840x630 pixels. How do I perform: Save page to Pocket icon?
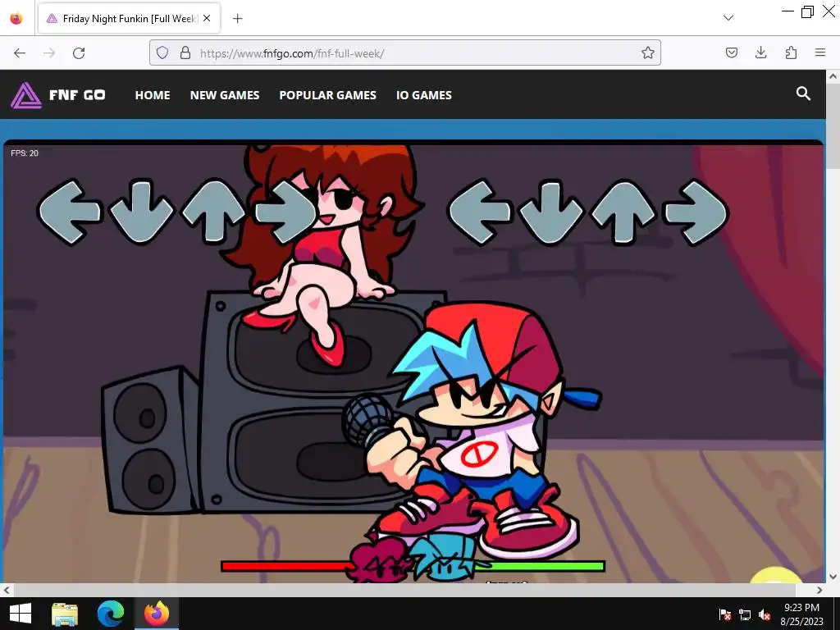pos(731,52)
